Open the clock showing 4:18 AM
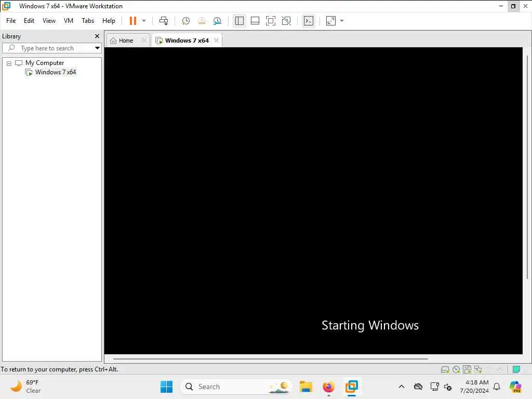Screen dimensions: 532x399 click(x=474, y=387)
